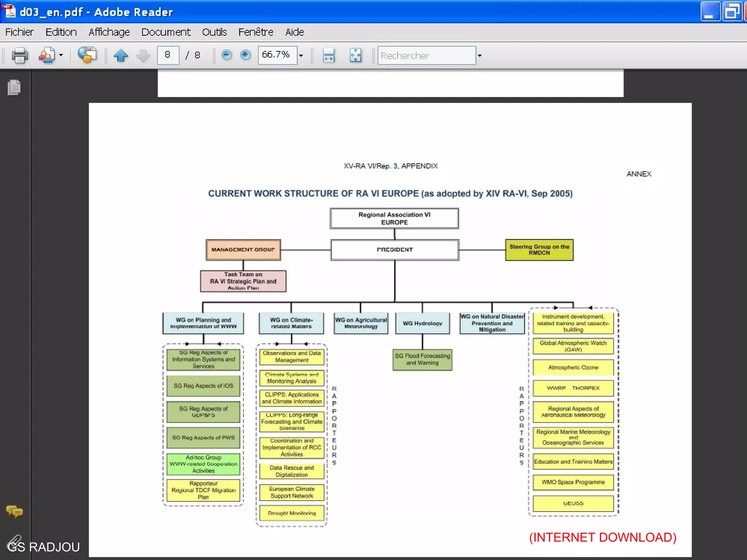Click the fit full page icon
Screen dimensions: 747x560
point(355,55)
